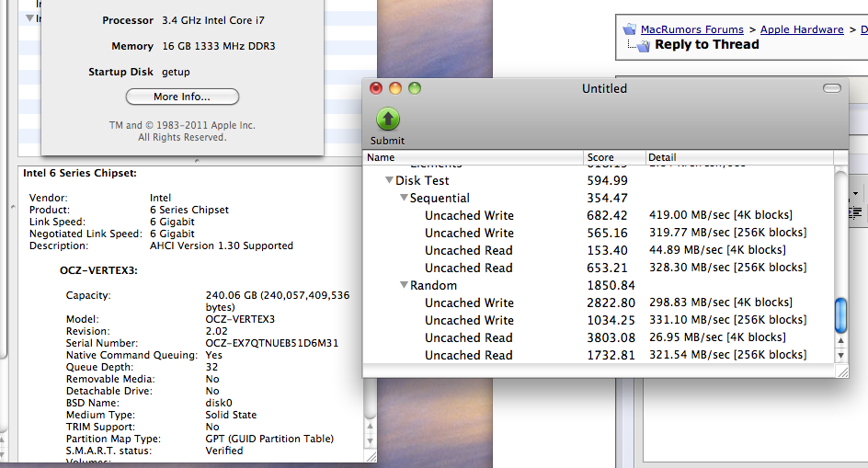
Task: Click the blue scrollbar thumb in results list
Action: pos(840,315)
